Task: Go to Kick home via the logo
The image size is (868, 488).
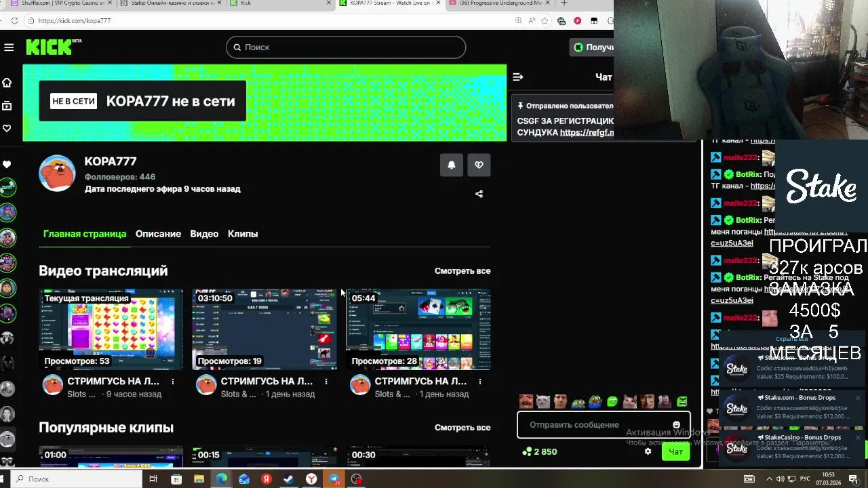Action: (54, 47)
